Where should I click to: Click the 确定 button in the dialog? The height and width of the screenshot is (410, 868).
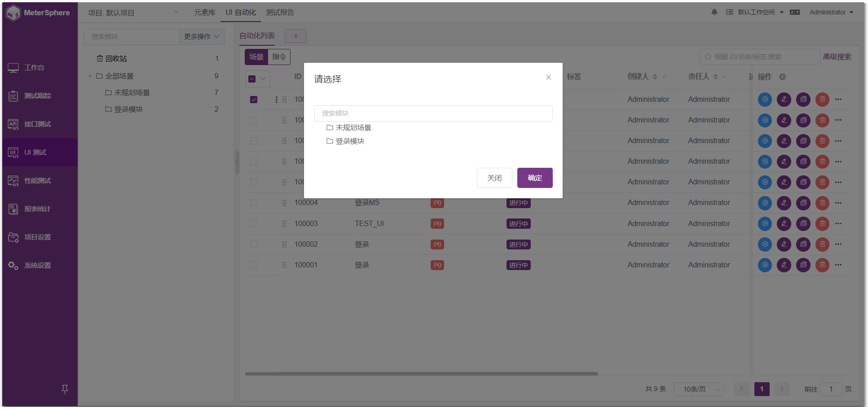[x=535, y=178]
